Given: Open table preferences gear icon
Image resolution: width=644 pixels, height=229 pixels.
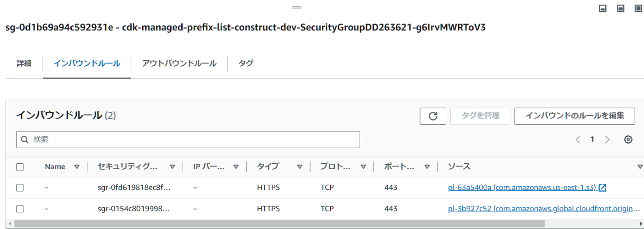Looking at the screenshot, I should [x=628, y=139].
